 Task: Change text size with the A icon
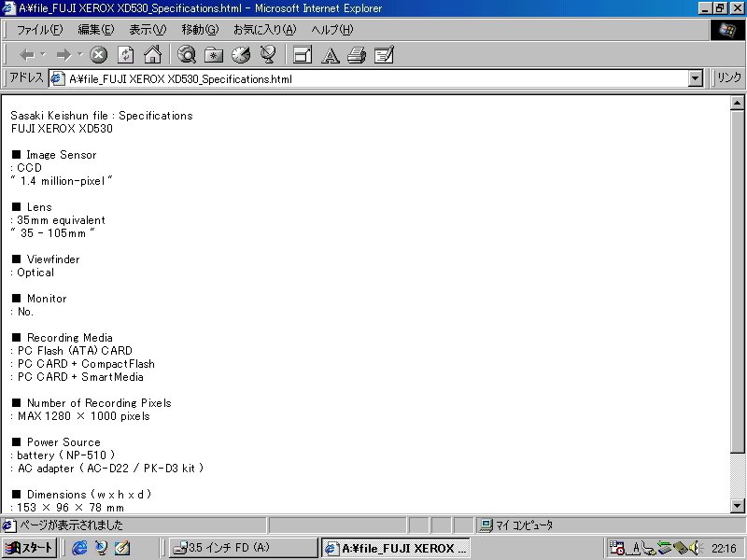(x=331, y=55)
